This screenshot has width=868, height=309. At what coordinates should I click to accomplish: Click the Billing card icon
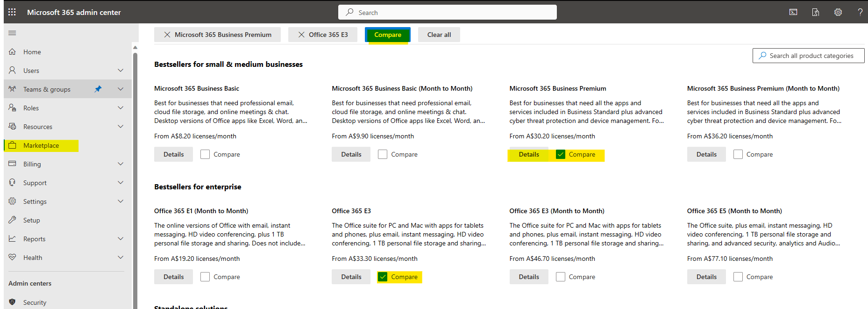(x=12, y=164)
